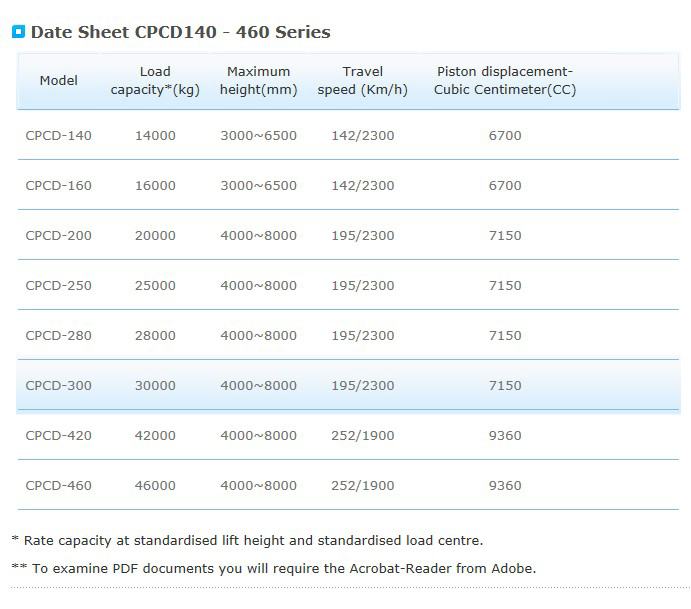The image size is (691, 609).
Task: Click the 30000 load capacity value
Action: coord(155,386)
